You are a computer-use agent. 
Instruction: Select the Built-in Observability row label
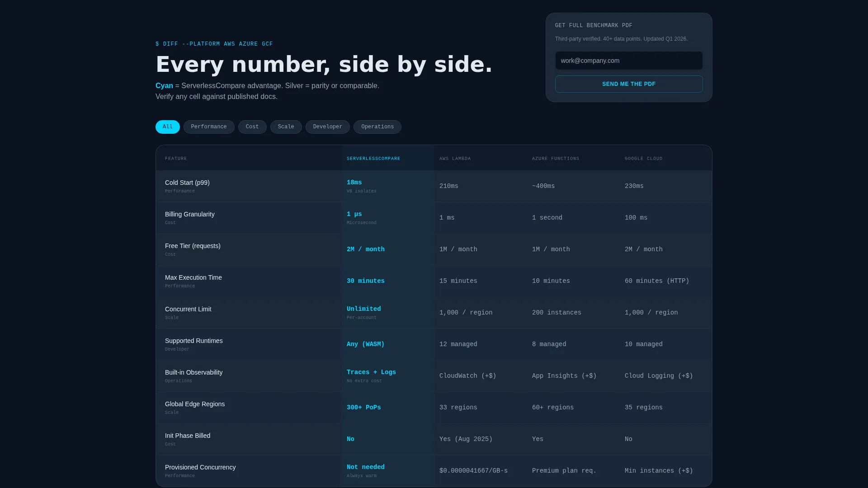point(194,372)
